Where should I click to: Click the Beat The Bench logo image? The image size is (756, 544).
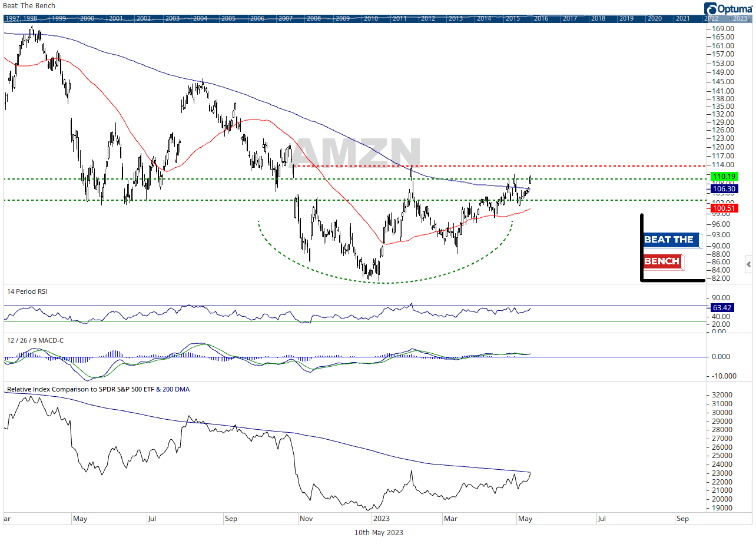click(x=672, y=248)
